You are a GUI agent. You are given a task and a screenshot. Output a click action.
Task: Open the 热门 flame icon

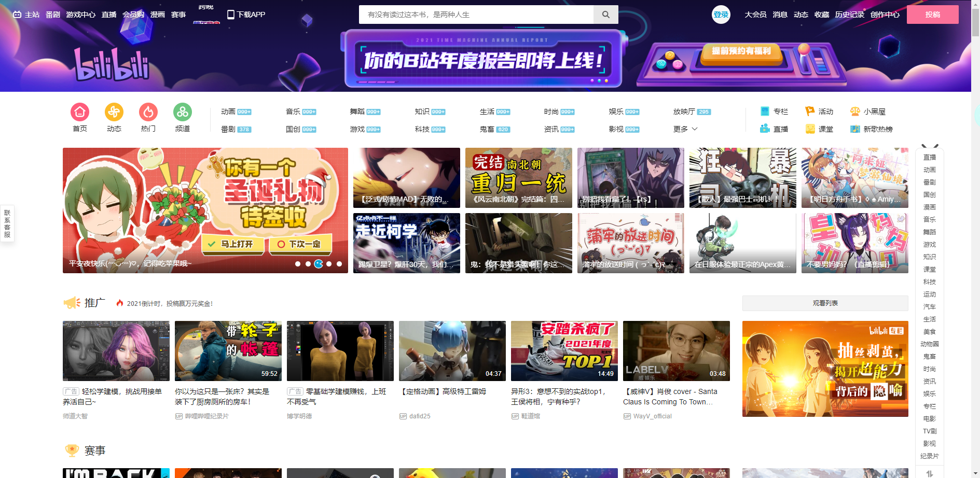[148, 112]
